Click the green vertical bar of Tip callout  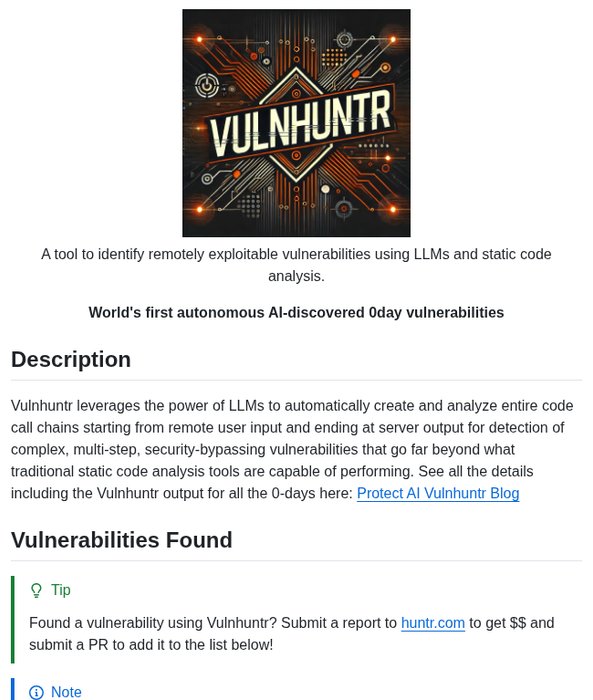13,620
